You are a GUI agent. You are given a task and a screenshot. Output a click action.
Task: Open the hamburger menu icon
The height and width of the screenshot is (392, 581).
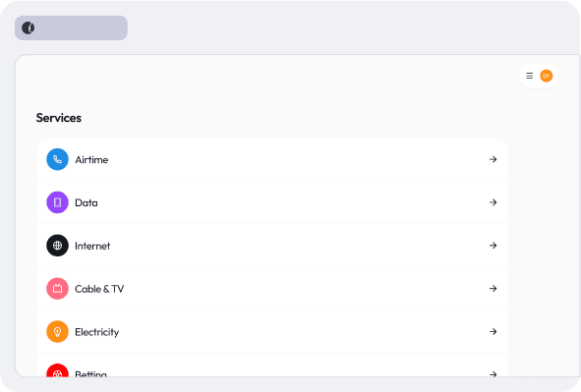[x=530, y=76]
